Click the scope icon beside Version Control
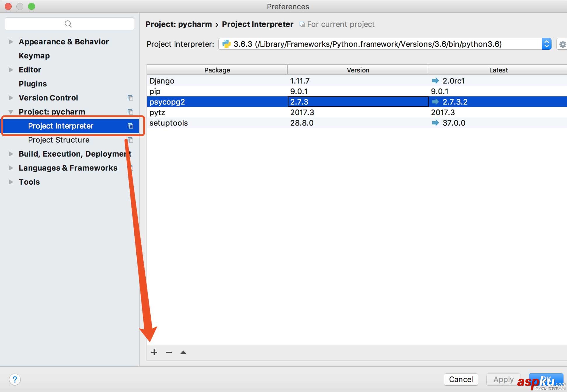This screenshot has width=567, height=392. coord(131,98)
